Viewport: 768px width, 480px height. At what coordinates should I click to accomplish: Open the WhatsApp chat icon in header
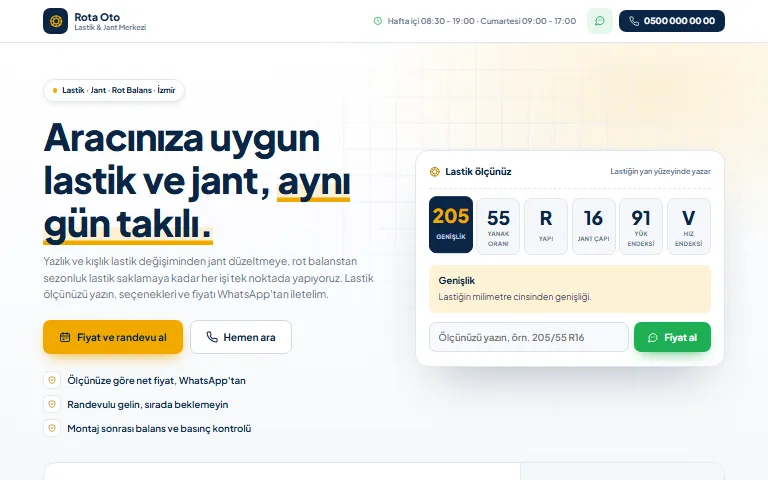point(600,21)
